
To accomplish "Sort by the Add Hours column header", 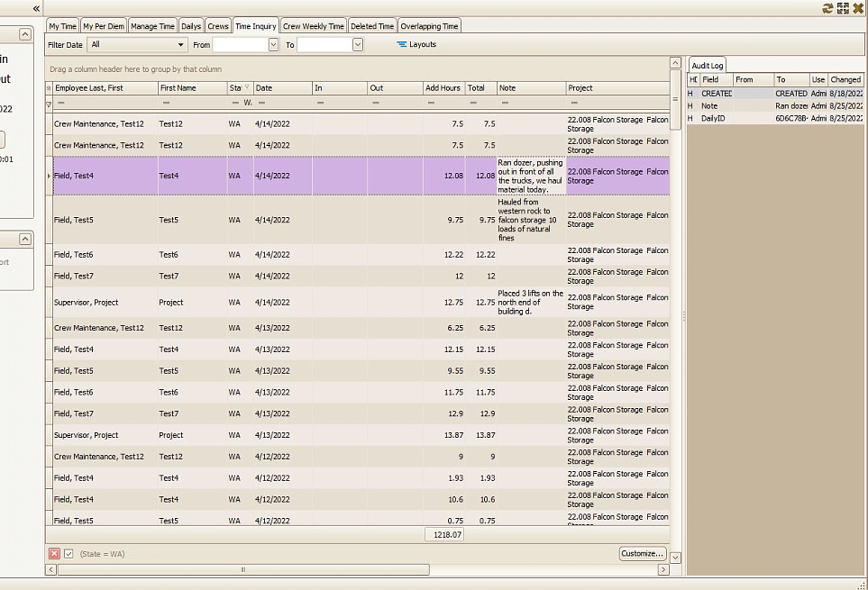I will click(443, 88).
